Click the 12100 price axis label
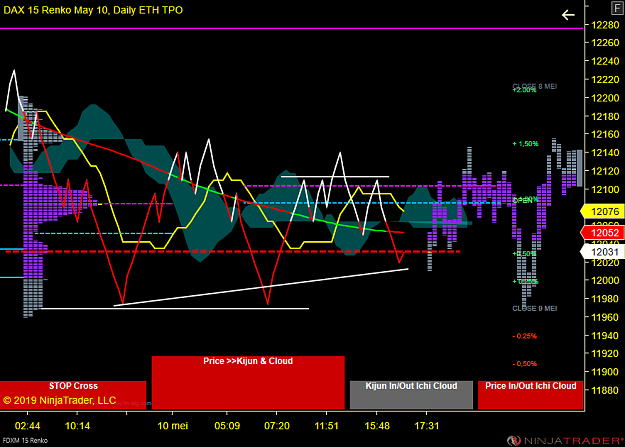This screenshot has height=447, width=625. tap(605, 189)
